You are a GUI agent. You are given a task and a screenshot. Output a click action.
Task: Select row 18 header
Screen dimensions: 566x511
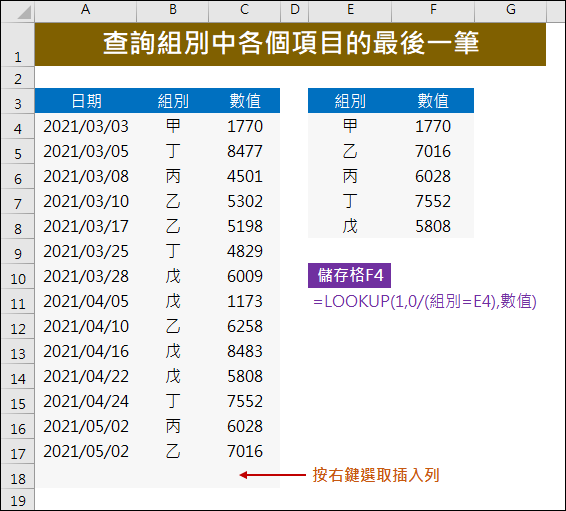point(18,476)
